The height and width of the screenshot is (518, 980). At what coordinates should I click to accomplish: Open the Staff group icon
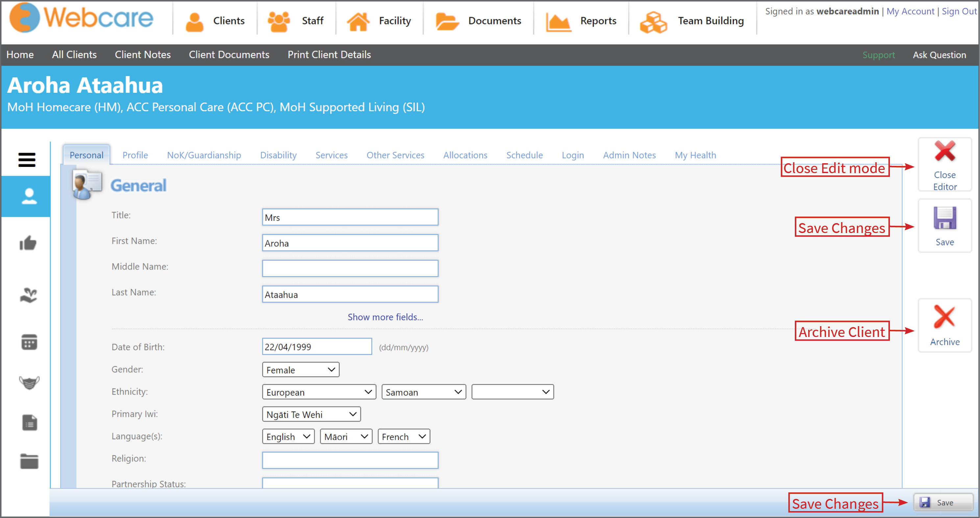pyautogui.click(x=279, y=21)
